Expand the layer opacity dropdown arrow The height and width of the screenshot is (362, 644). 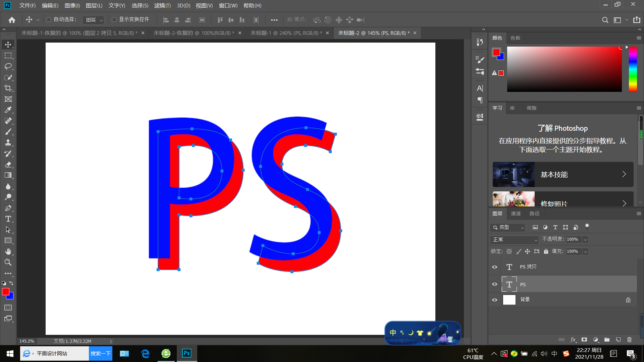coord(585,239)
